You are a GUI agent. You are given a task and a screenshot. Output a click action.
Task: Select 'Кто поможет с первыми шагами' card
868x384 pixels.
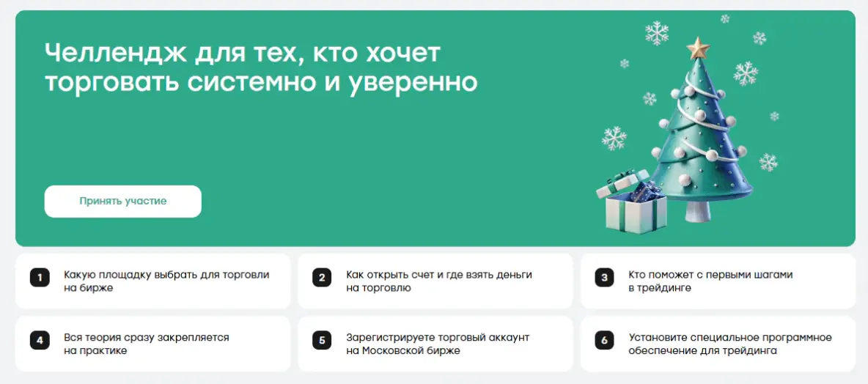pyautogui.click(x=718, y=281)
